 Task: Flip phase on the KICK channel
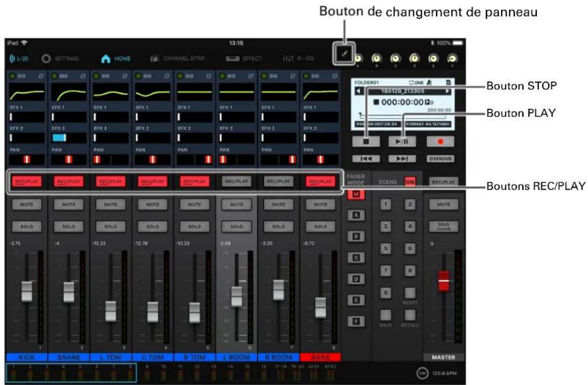coord(40,76)
